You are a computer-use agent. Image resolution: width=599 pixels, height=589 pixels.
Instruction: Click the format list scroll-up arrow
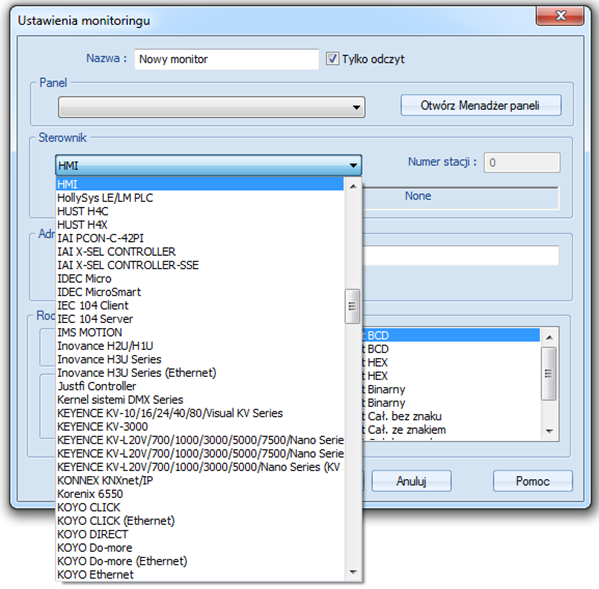click(549, 337)
